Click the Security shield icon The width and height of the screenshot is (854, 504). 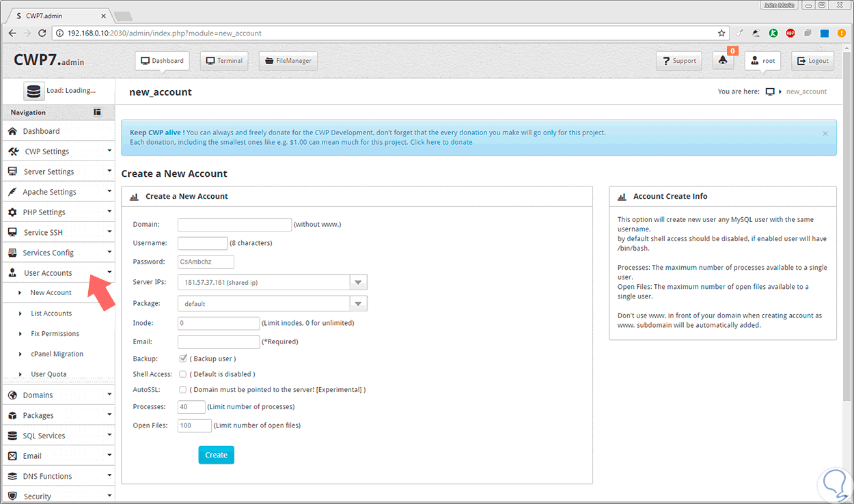pyautogui.click(x=12, y=496)
